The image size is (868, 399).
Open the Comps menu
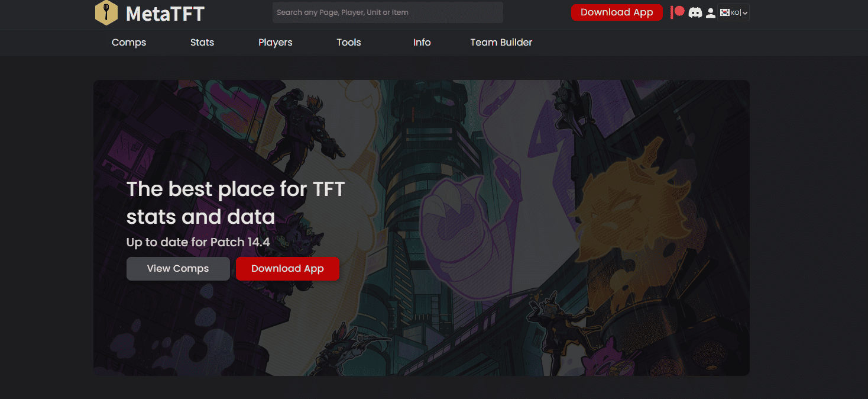129,43
